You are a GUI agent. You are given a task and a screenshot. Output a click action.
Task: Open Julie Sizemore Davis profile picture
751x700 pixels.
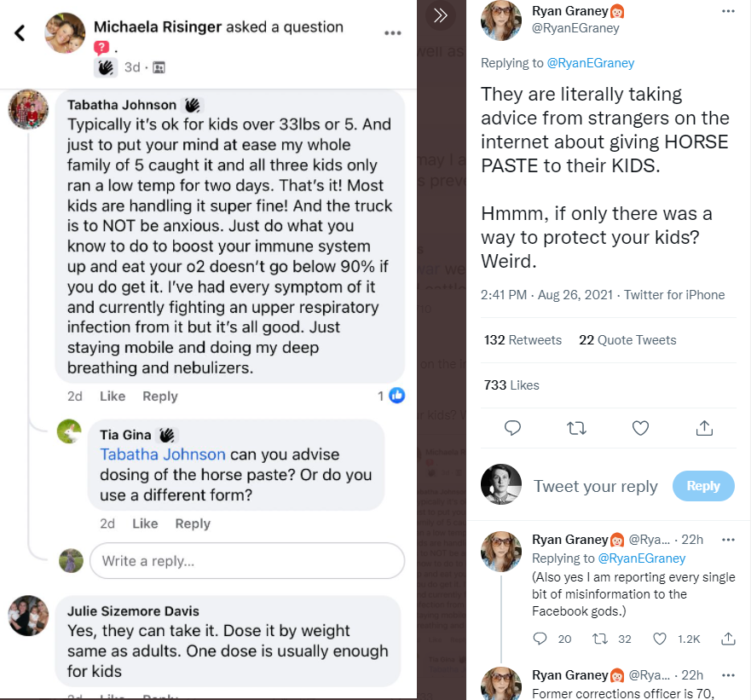coord(29,616)
